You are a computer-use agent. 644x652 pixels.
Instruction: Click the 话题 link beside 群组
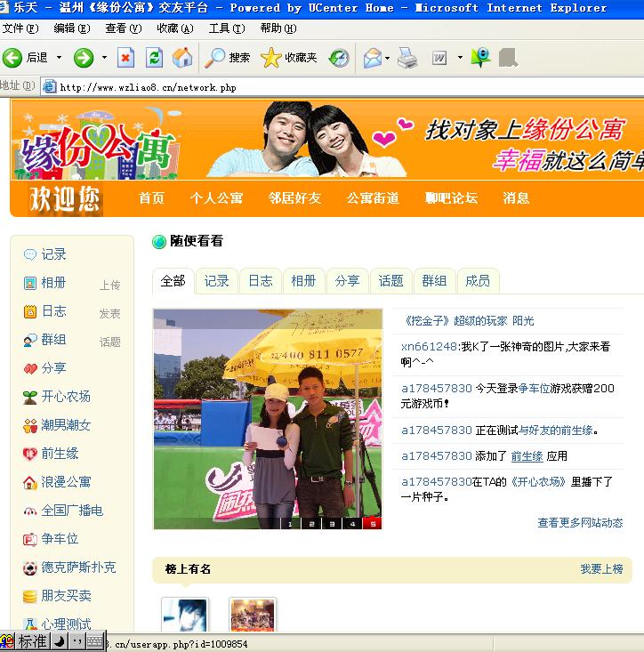[109, 342]
